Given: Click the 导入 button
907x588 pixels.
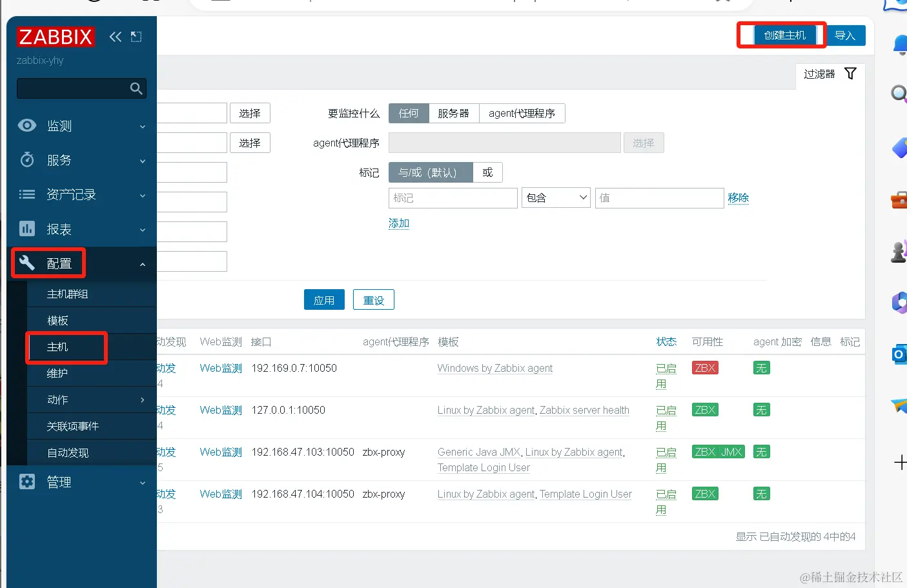Looking at the screenshot, I should [845, 35].
